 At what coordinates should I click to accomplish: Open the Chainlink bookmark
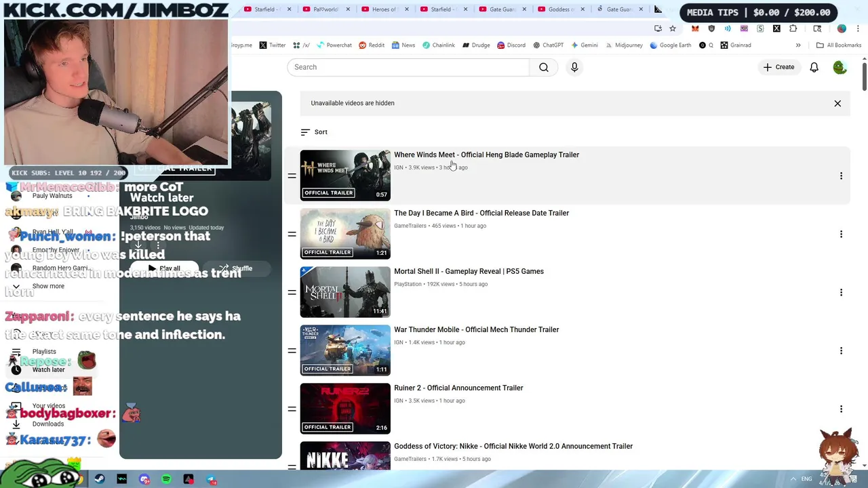[438, 45]
